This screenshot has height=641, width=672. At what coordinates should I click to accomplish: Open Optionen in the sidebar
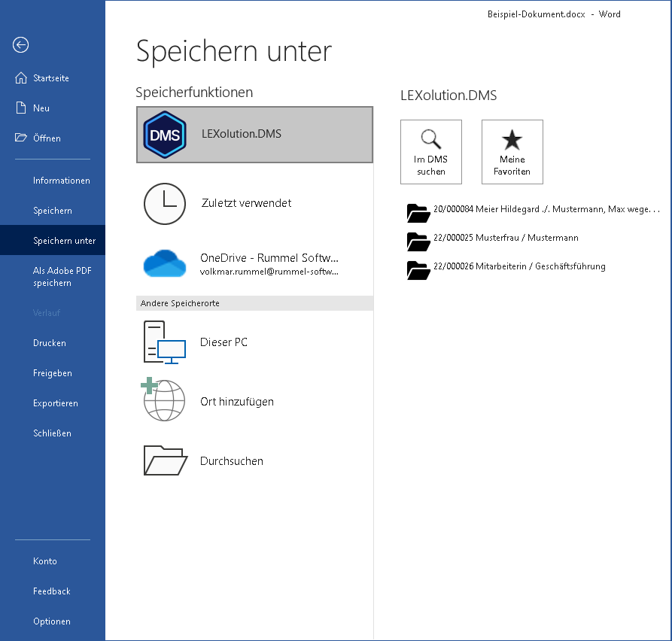(x=52, y=621)
